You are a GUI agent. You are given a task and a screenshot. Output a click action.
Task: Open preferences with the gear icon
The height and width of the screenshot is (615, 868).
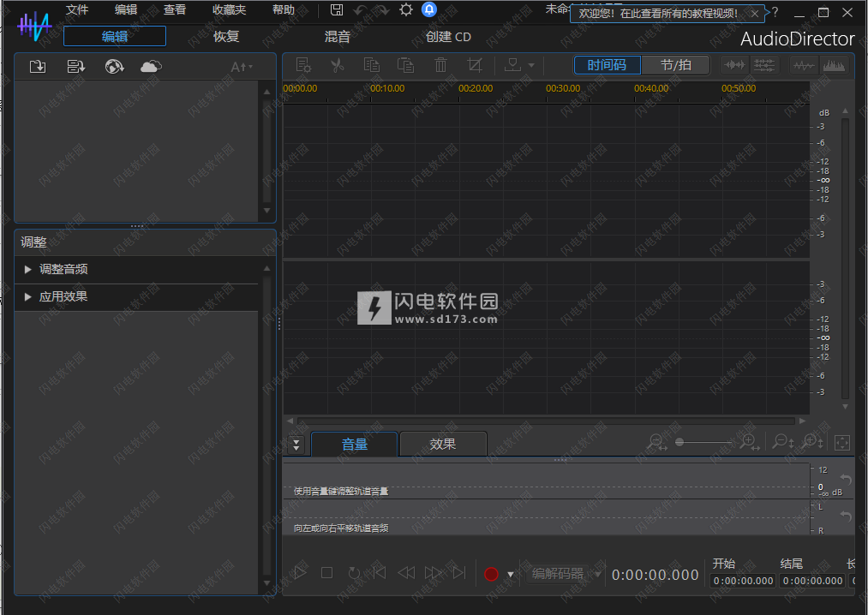click(406, 10)
